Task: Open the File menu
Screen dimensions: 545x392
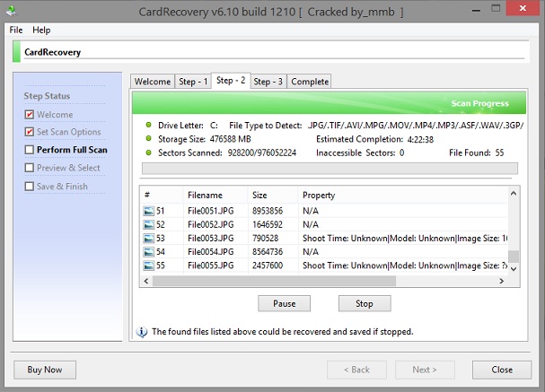Action: coord(16,30)
